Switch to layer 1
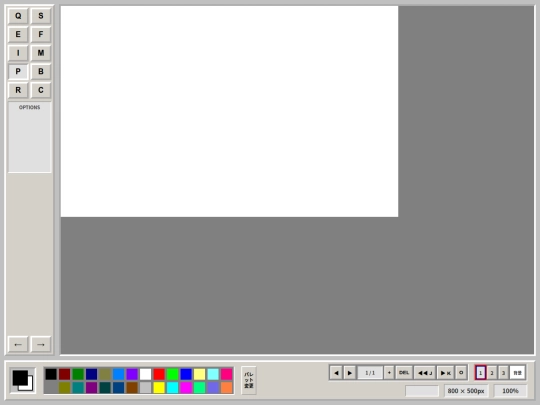 [x=480, y=373]
